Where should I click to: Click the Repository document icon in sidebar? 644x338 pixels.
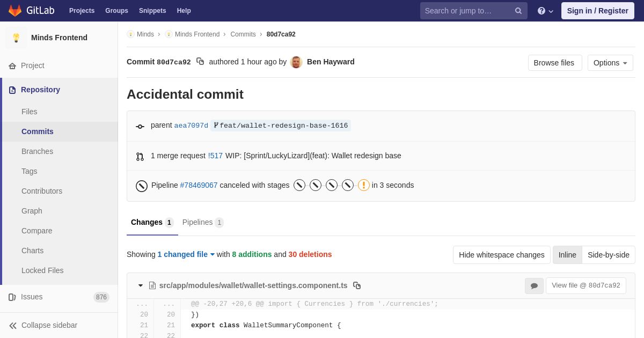12,90
